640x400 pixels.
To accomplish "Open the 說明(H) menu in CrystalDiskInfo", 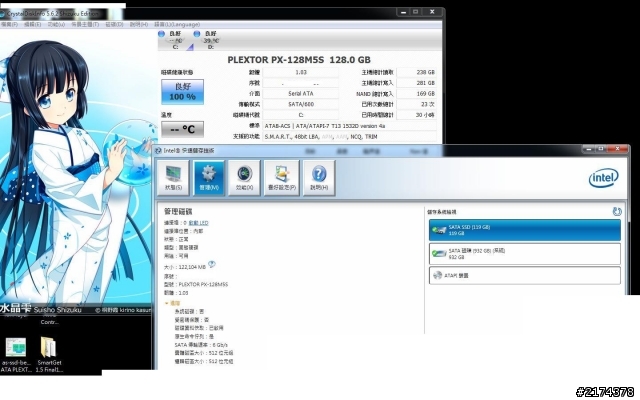I will (139, 24).
